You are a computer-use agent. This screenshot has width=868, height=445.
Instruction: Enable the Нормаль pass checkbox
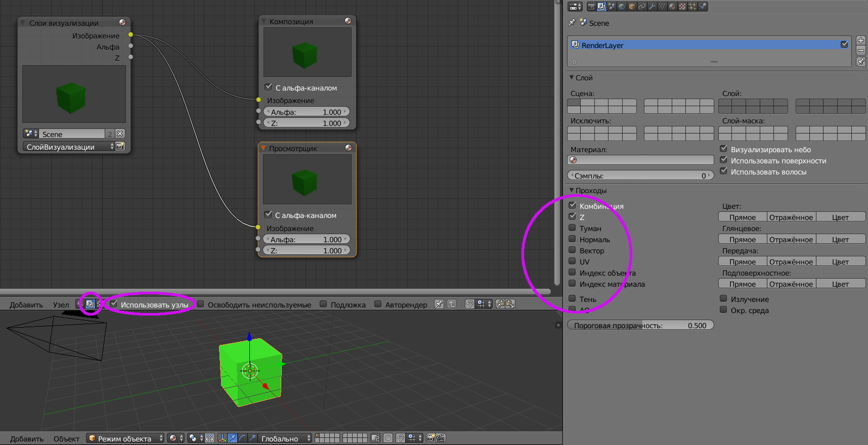coord(573,239)
